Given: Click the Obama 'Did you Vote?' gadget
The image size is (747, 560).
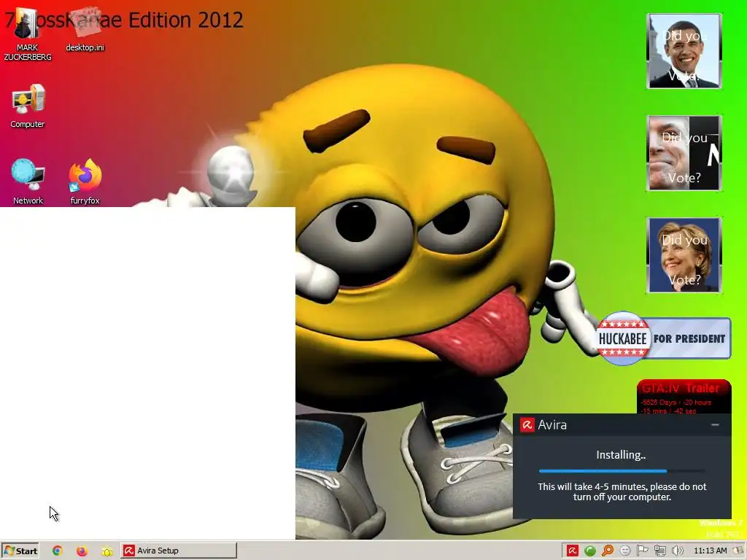Looking at the screenshot, I should [x=684, y=51].
